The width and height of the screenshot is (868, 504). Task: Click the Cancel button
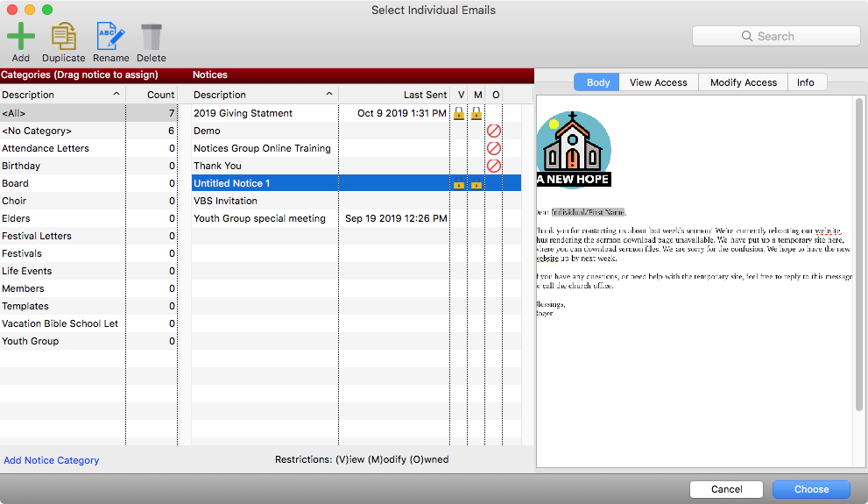coord(726,489)
